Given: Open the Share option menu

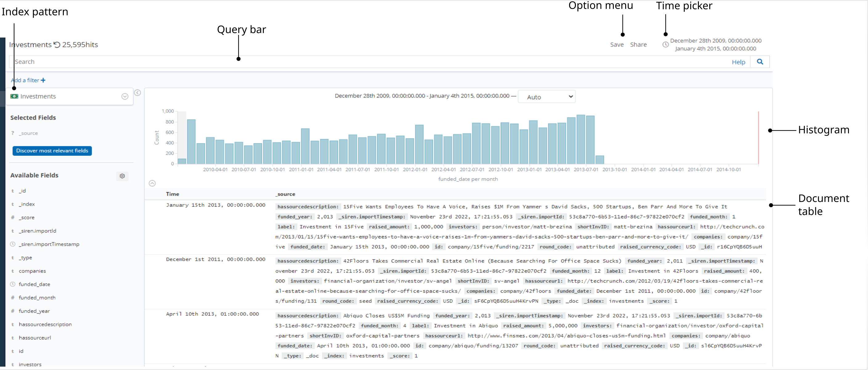Looking at the screenshot, I should (x=638, y=44).
